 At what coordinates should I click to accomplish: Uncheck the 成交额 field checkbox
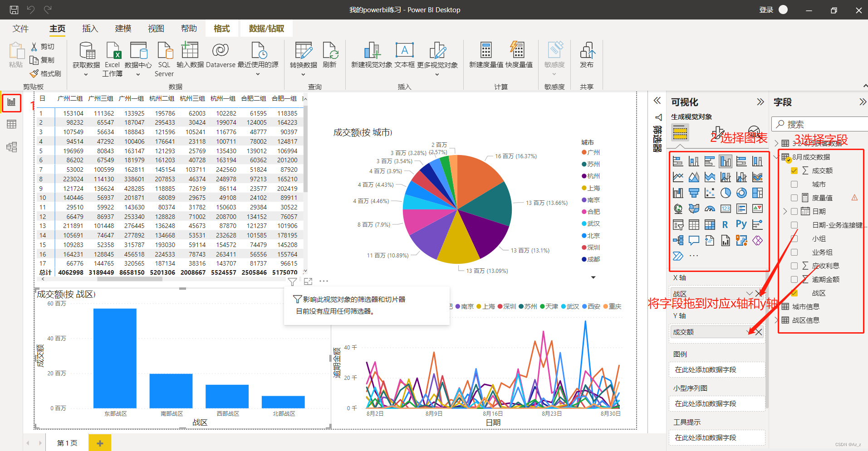(794, 170)
